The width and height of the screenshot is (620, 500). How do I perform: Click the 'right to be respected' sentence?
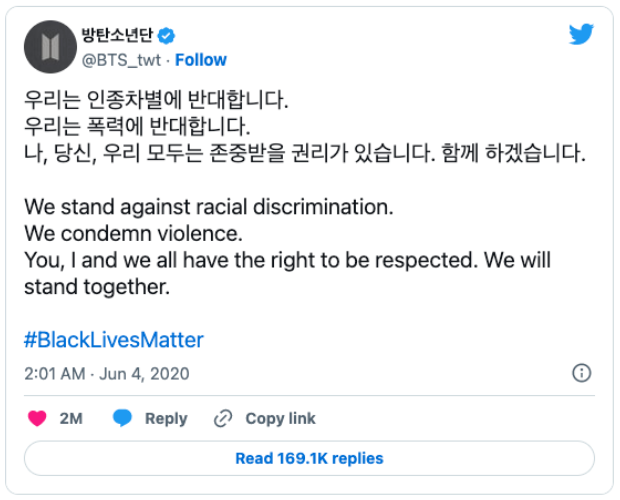pyautogui.click(x=287, y=262)
